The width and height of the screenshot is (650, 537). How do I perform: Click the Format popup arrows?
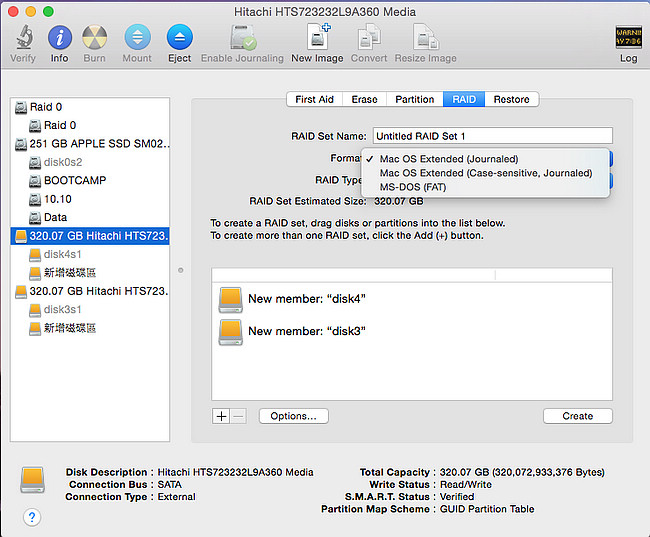tap(611, 159)
